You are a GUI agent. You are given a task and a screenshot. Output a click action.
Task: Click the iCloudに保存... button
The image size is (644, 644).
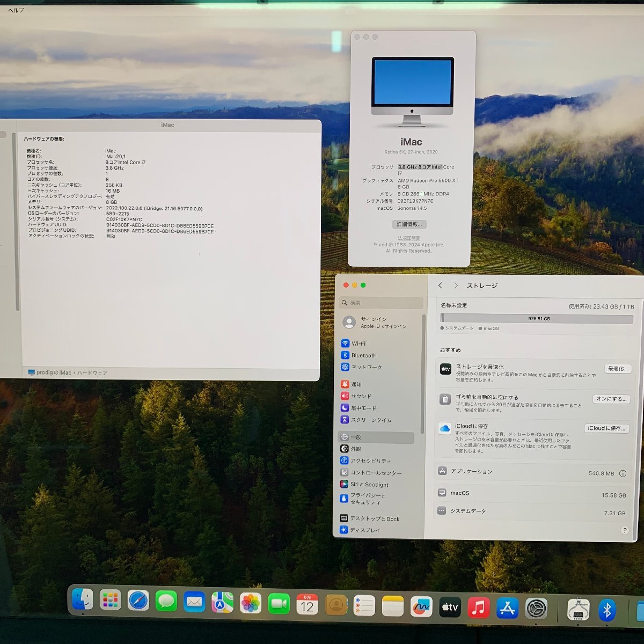(x=606, y=428)
